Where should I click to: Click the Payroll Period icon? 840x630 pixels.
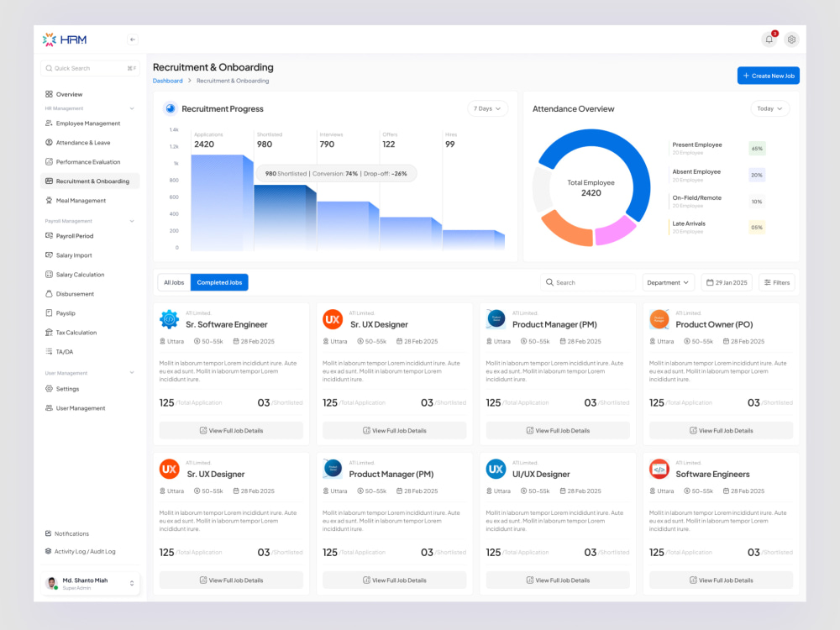pyautogui.click(x=49, y=236)
